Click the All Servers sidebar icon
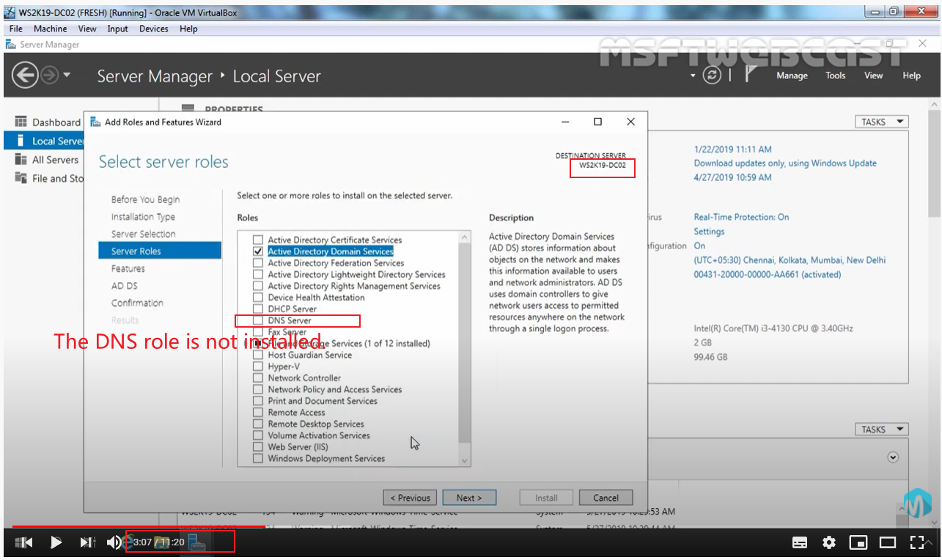Viewport: 942px width, 560px height. tap(21, 159)
